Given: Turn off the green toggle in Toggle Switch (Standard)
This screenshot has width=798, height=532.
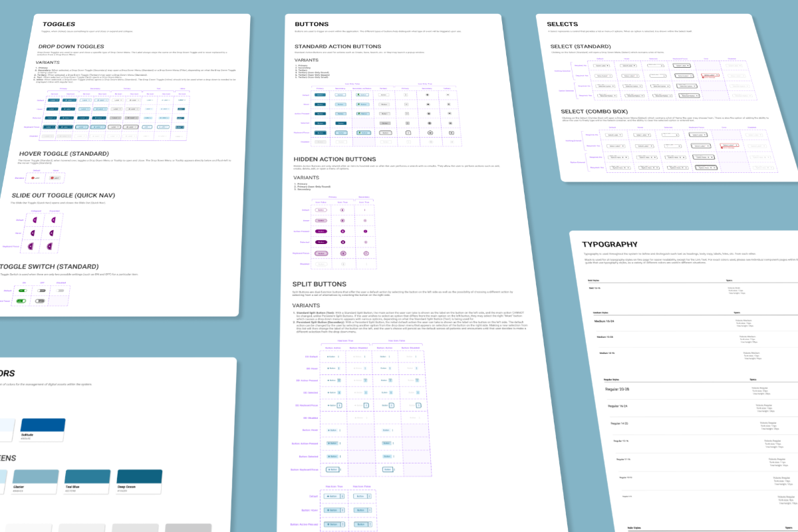Looking at the screenshot, I should (22, 290).
